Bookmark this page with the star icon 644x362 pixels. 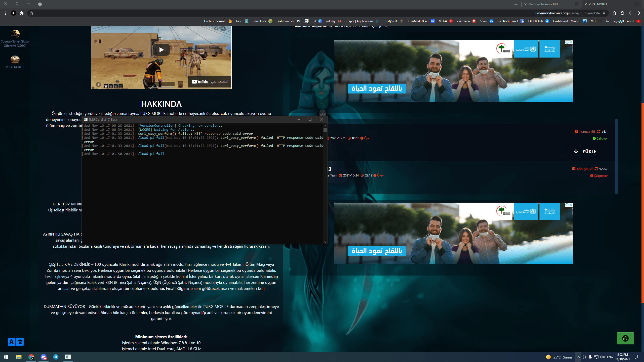(x=32, y=13)
